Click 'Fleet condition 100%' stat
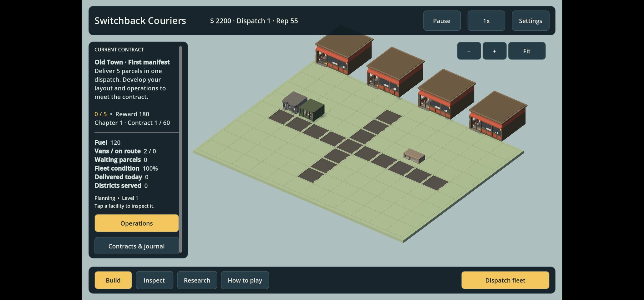This screenshot has width=644, height=300. tap(126, 168)
